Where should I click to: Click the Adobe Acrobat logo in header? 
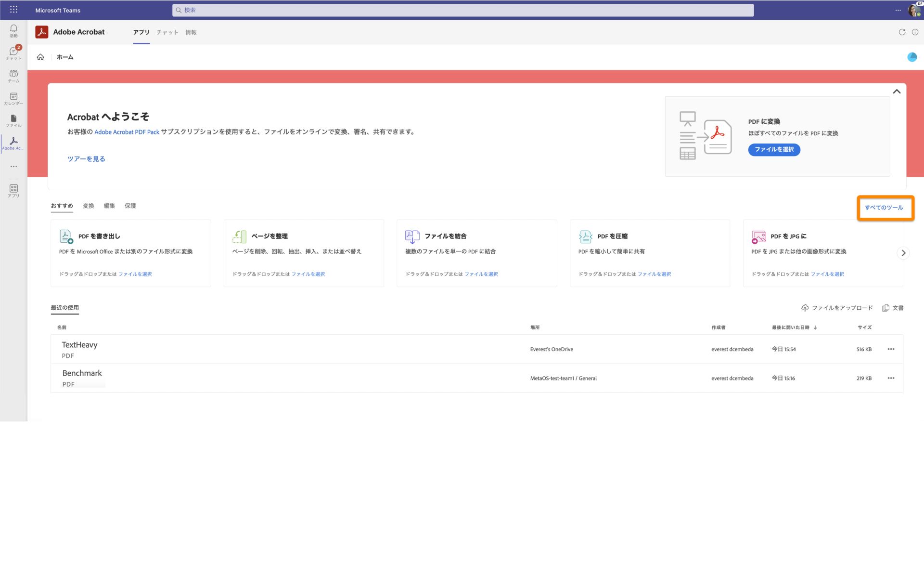pos(42,32)
